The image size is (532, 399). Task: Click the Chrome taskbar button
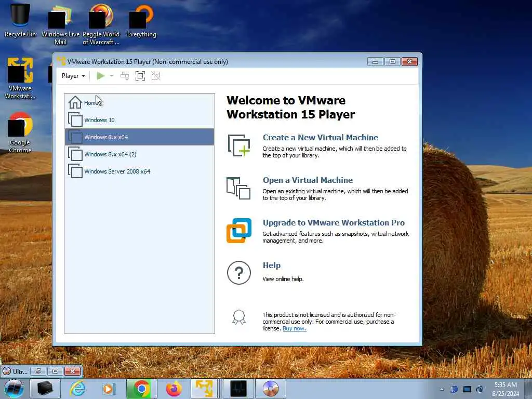142,389
